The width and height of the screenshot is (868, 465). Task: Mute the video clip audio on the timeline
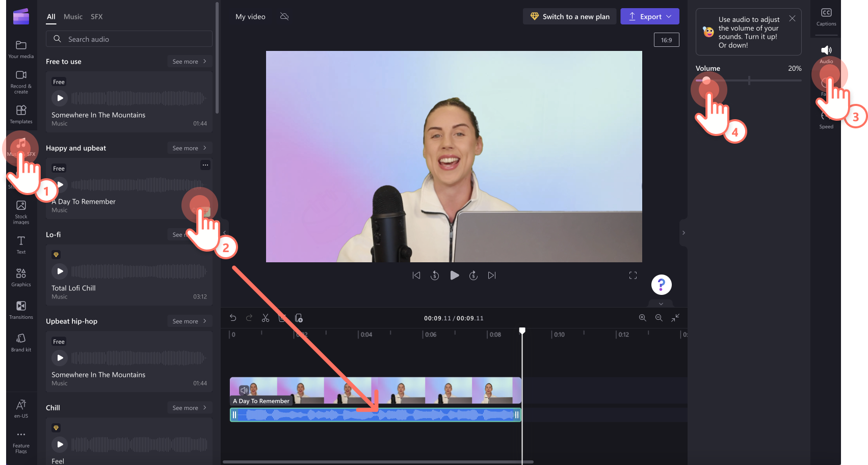coord(244,390)
